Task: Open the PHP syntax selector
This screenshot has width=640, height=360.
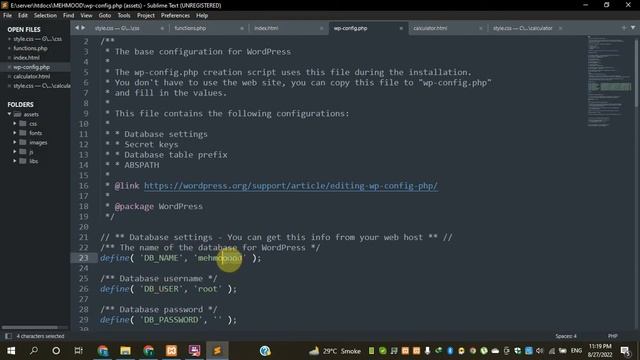Action: click(x=613, y=336)
